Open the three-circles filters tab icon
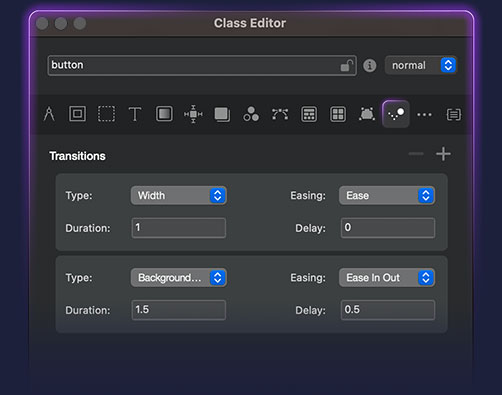This screenshot has width=502, height=395. click(x=251, y=114)
